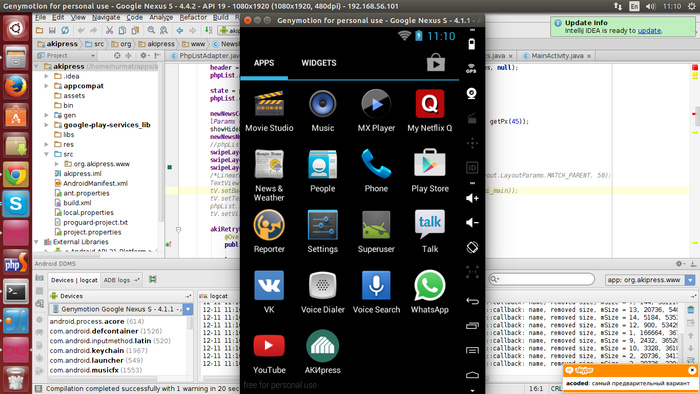This screenshot has height=394, width=700.
Task: Switch to the WIDGETS tab
Action: click(319, 63)
